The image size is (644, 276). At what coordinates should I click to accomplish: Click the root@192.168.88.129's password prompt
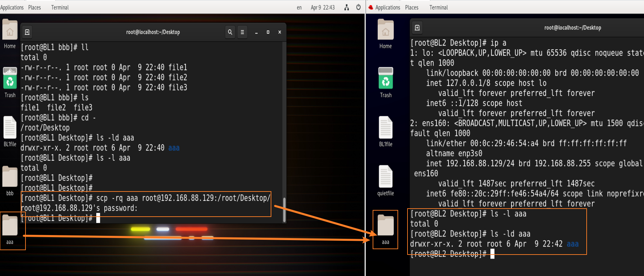tap(79, 208)
